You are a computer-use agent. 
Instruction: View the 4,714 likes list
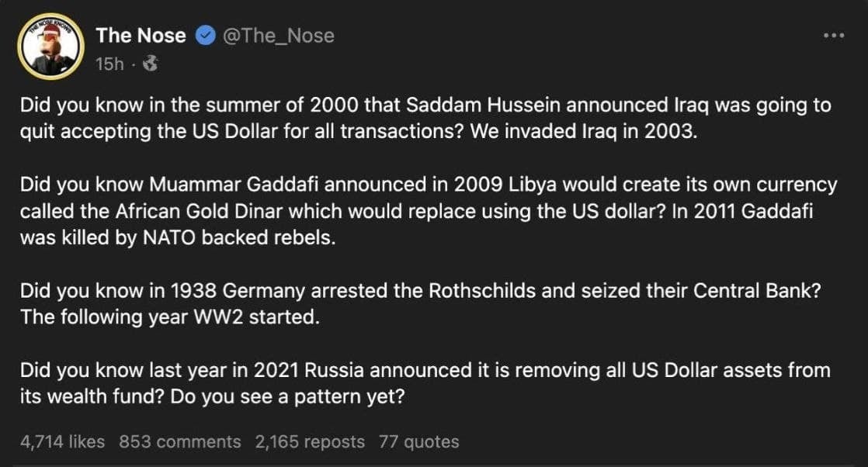click(x=62, y=441)
